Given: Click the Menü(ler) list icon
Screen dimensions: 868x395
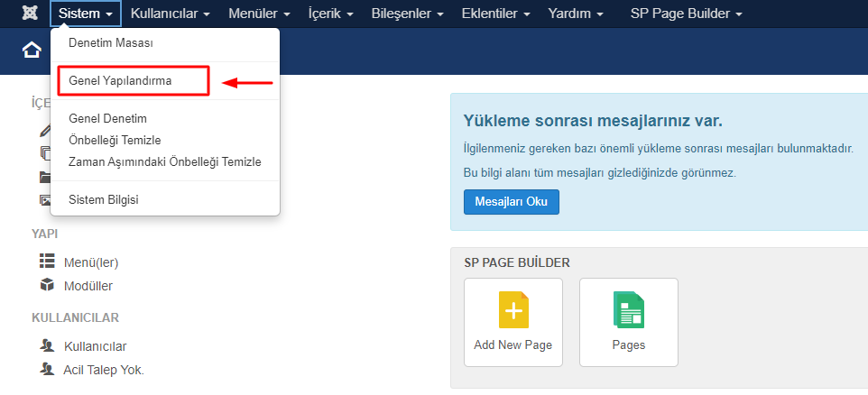Looking at the screenshot, I should (47, 262).
